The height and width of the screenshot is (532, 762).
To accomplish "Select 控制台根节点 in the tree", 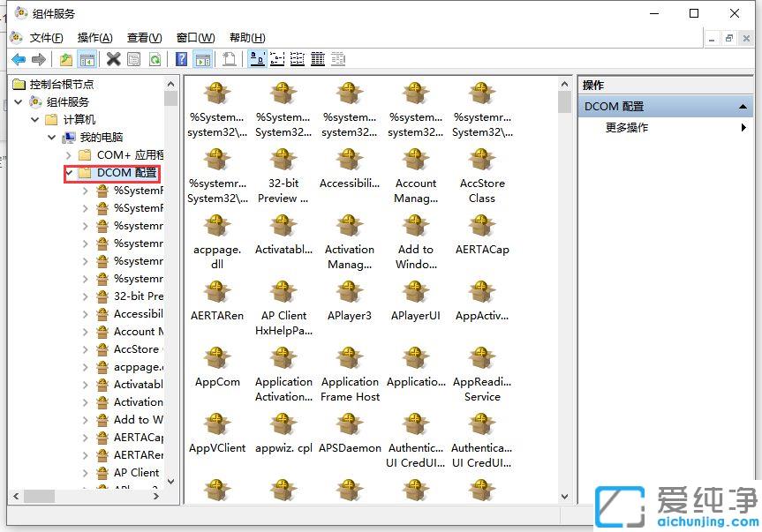I will [x=61, y=85].
